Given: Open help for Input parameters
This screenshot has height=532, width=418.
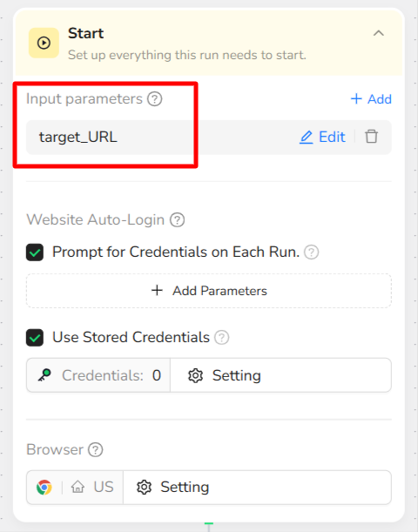Looking at the screenshot, I should pyautogui.click(x=155, y=99).
